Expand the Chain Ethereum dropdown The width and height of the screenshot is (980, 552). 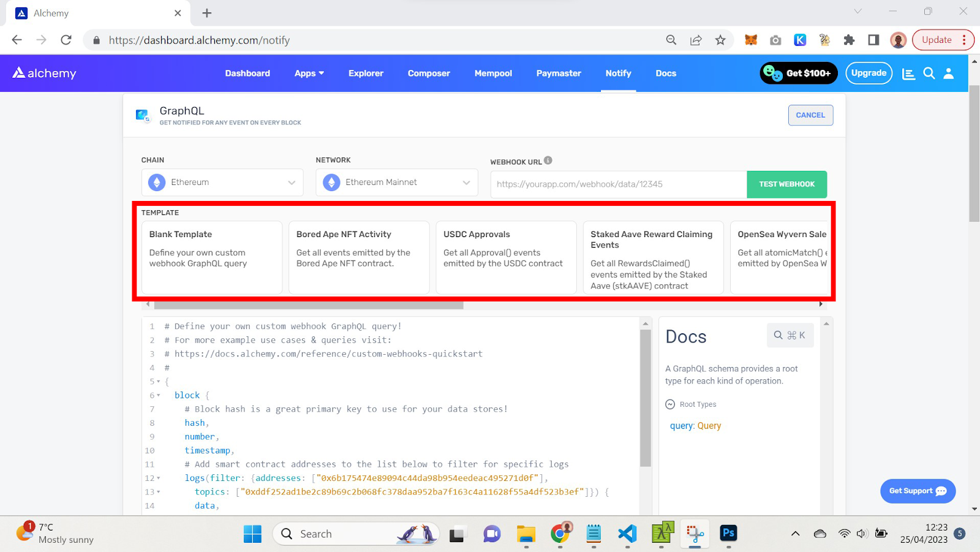coord(222,183)
